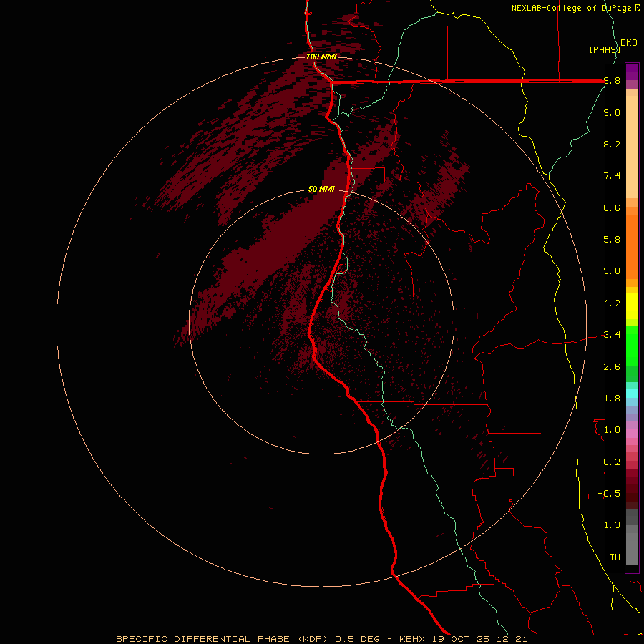Image resolution: width=644 pixels, height=644 pixels.
Task: Click the [PHAS] unit label
Action: click(x=605, y=49)
